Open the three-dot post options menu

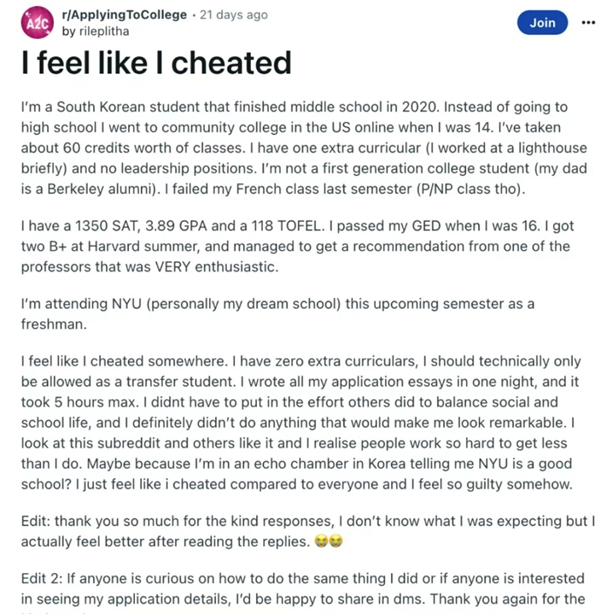pyautogui.click(x=588, y=23)
